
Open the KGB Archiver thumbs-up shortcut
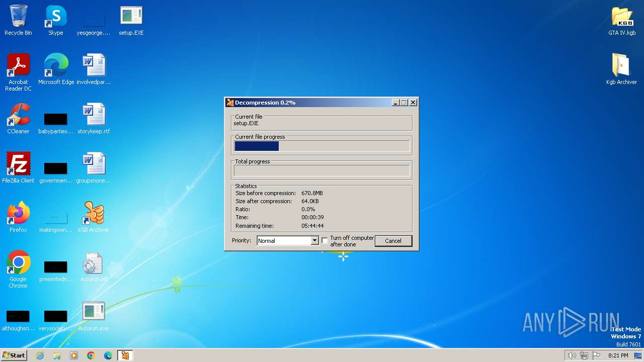point(94,217)
